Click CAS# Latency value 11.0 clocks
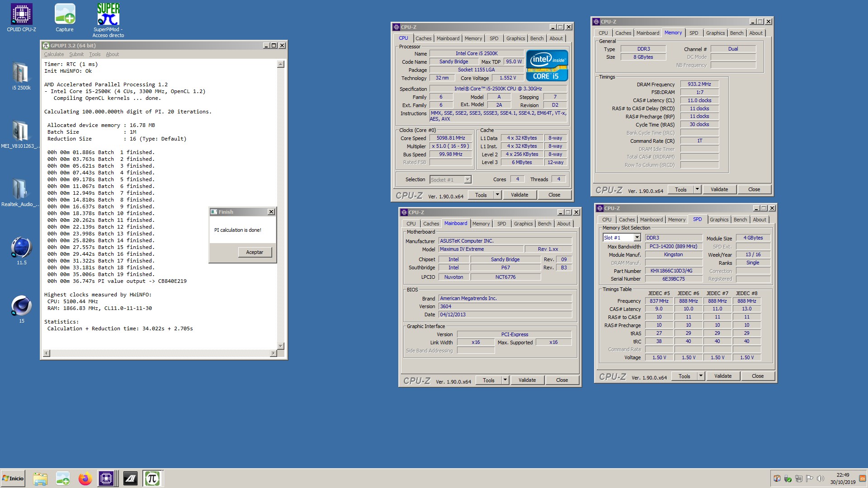The height and width of the screenshot is (488, 868). [x=699, y=100]
